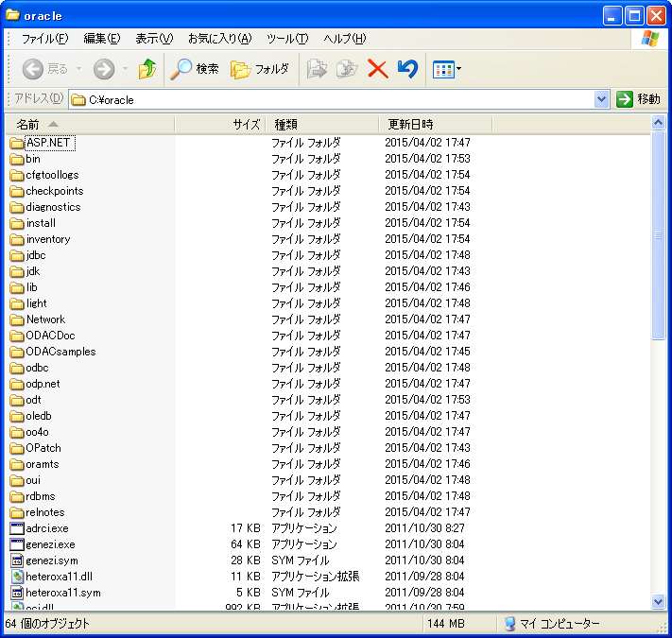Open the Tools (ツール) menu
This screenshot has height=638, width=672.
pos(286,39)
